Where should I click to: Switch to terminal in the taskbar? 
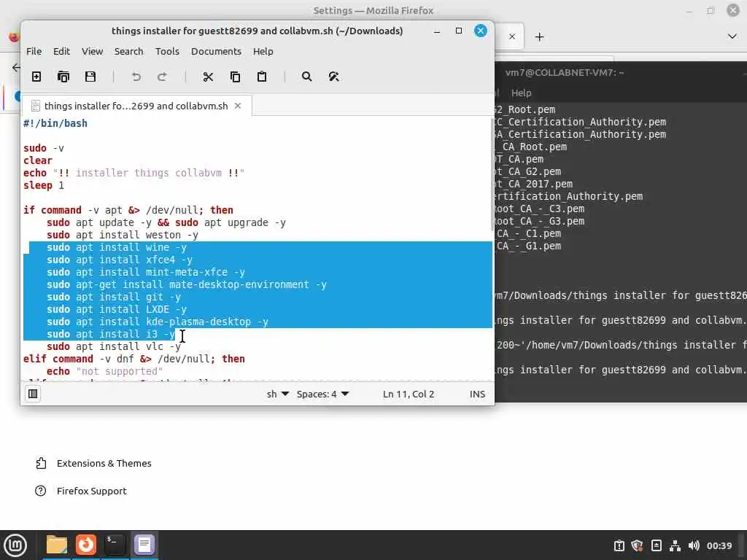pyautogui.click(x=115, y=545)
